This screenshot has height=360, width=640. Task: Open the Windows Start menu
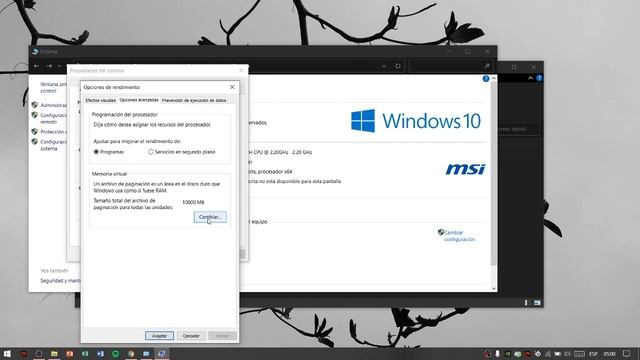[7, 353]
